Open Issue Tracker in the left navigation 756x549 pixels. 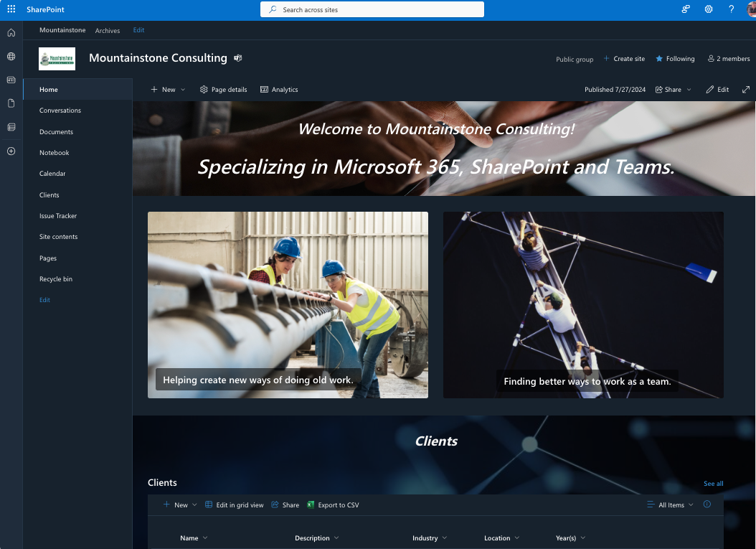point(58,216)
